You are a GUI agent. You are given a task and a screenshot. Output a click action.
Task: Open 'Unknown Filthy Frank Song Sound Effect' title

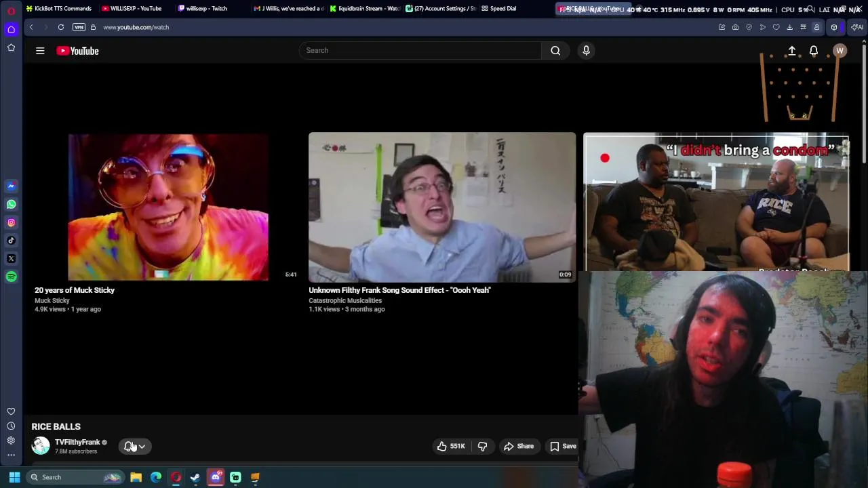pyautogui.click(x=399, y=290)
